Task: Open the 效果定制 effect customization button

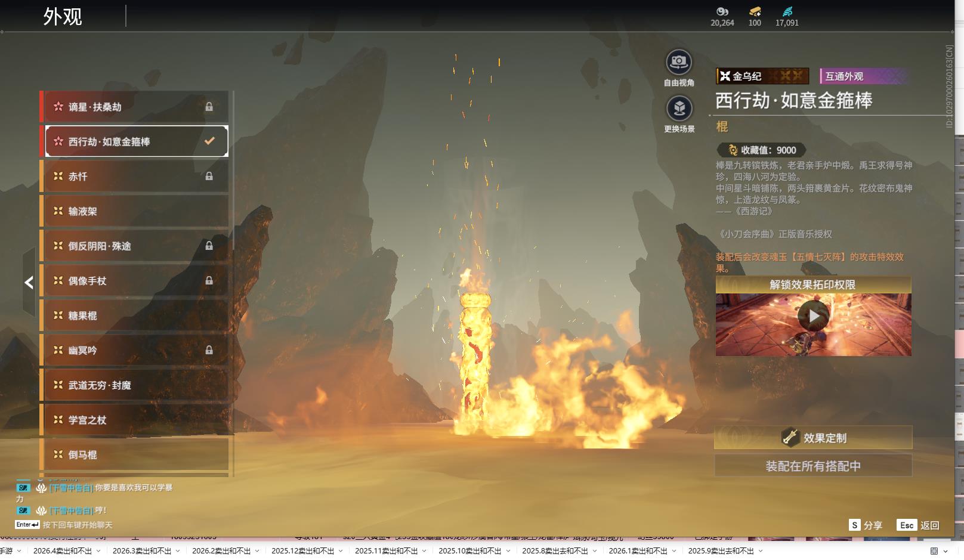Action: tap(812, 438)
